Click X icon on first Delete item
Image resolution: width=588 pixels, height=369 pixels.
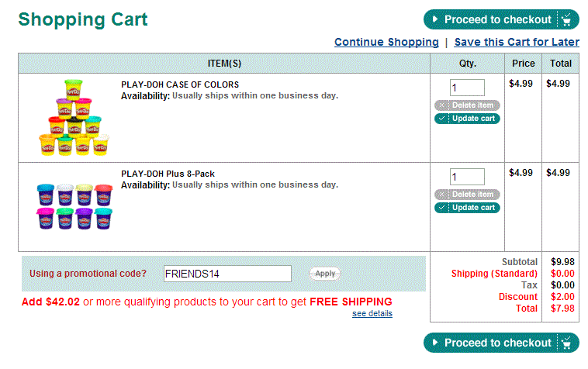click(x=441, y=105)
